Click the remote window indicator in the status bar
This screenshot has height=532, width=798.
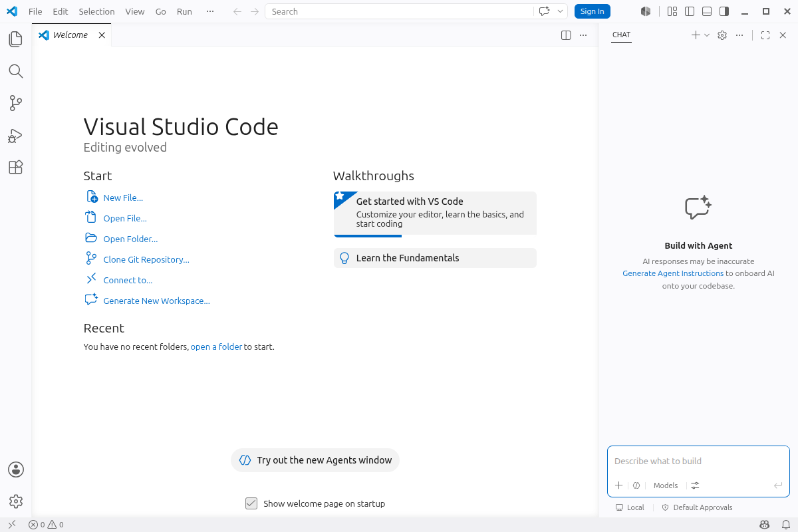(11, 525)
